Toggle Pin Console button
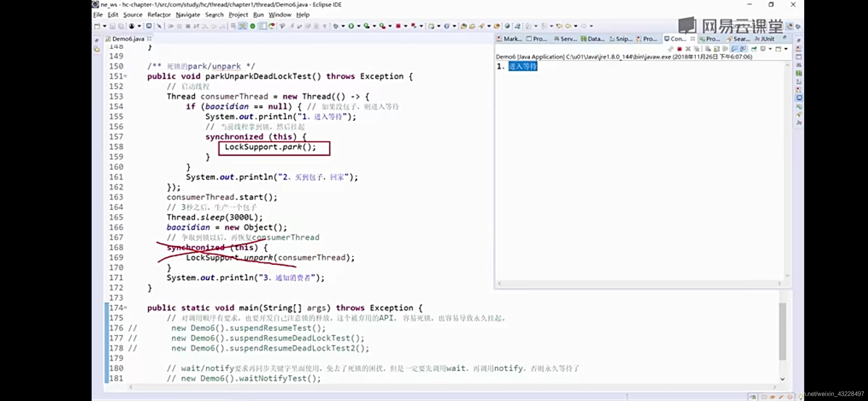 pos(754,49)
